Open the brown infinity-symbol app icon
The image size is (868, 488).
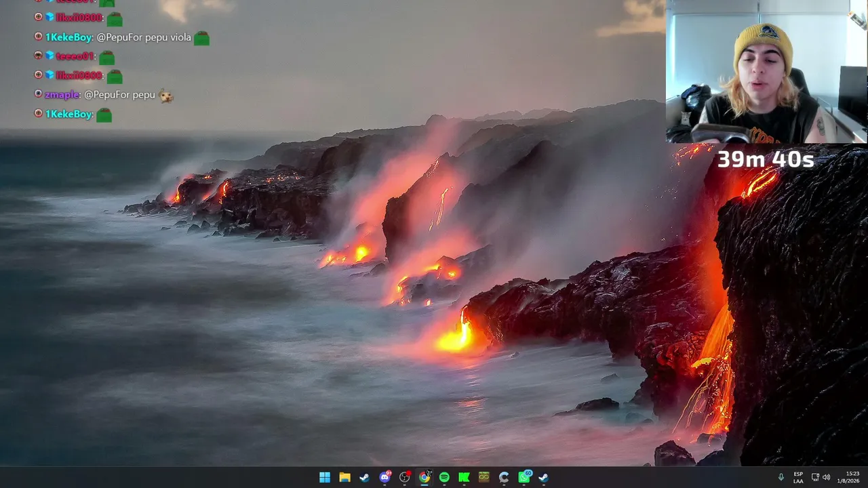(x=484, y=477)
